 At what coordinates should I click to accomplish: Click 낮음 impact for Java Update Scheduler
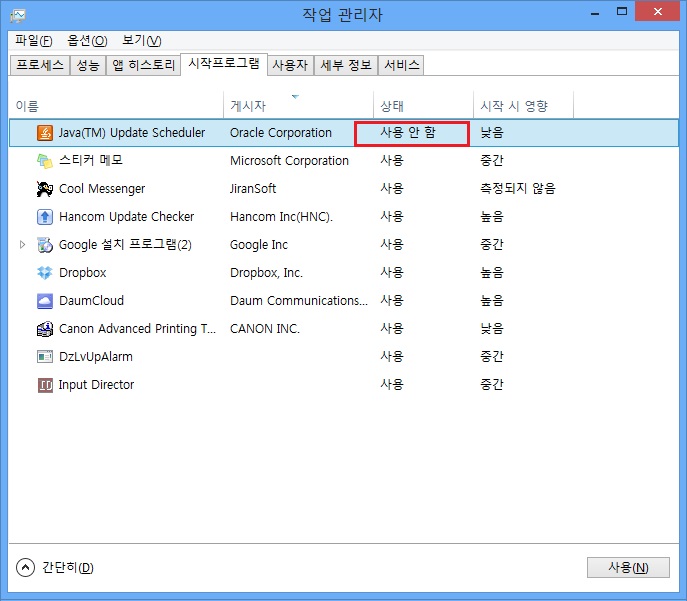492,133
